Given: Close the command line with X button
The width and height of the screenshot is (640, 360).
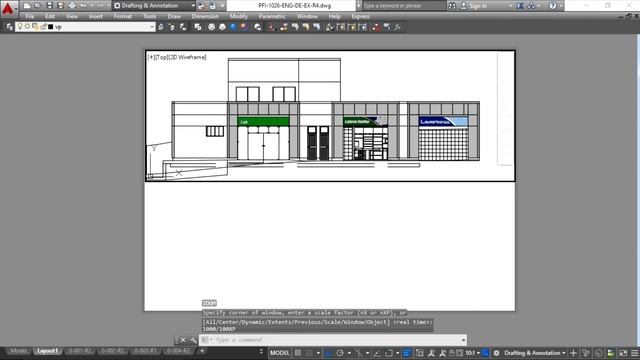Looking at the screenshot, I should click(183, 340).
